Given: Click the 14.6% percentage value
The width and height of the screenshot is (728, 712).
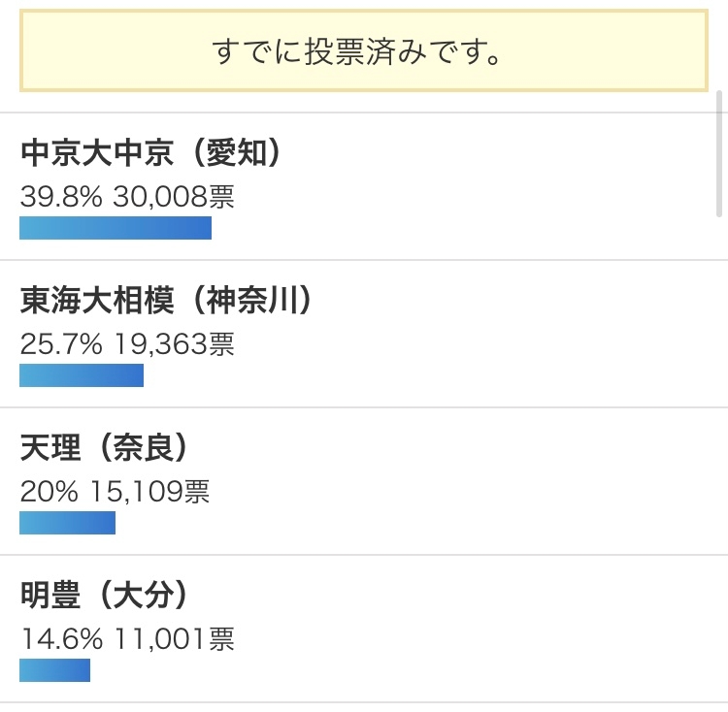Looking at the screenshot, I should click(x=60, y=639).
